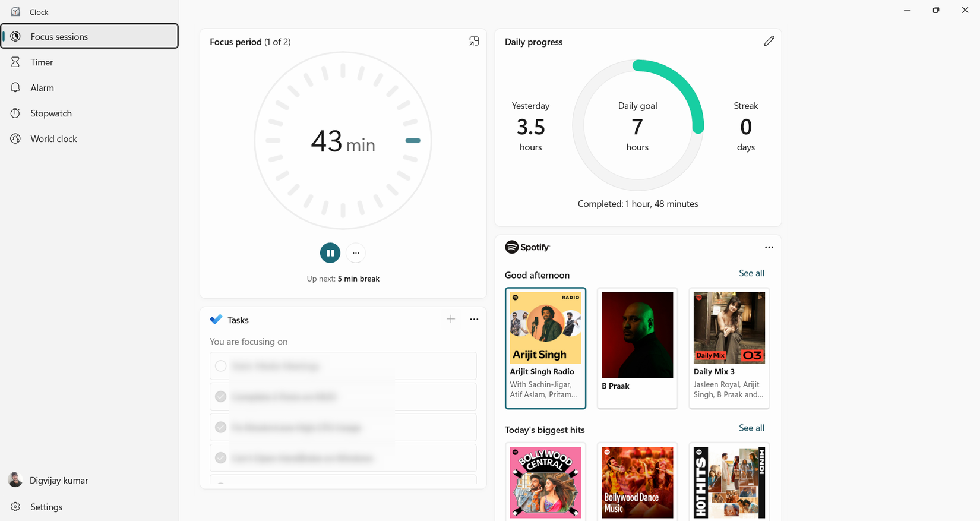This screenshot has width=980, height=521.
Task: Open the Spotify panel more options menu
Action: (769, 247)
